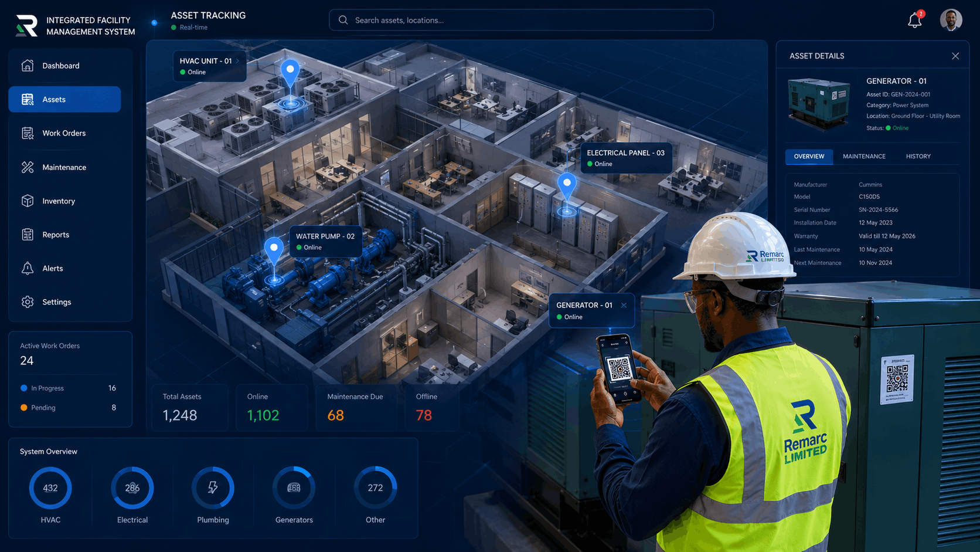Expand the HVAC Unit - 01 chevron

[x=238, y=60]
